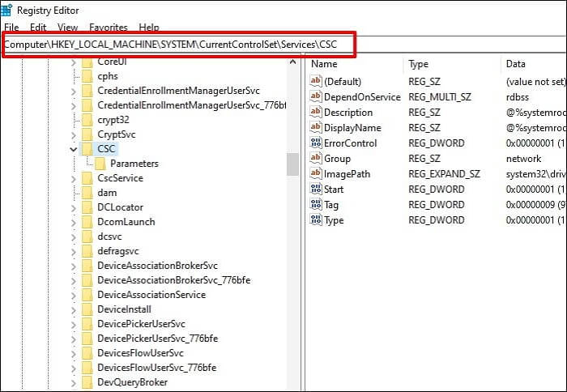The height and width of the screenshot is (392, 567).
Task: Click the string icon next to (Default)
Action: tap(316, 81)
